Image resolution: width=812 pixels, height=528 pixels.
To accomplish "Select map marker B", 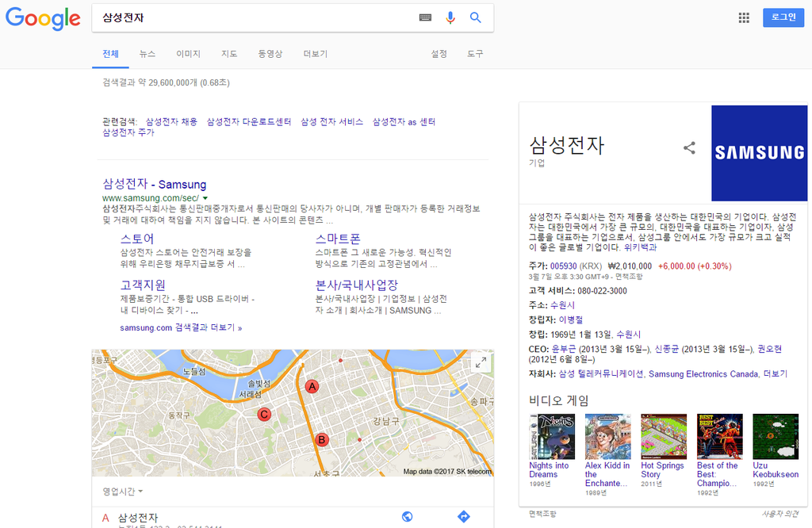I will tap(322, 440).
